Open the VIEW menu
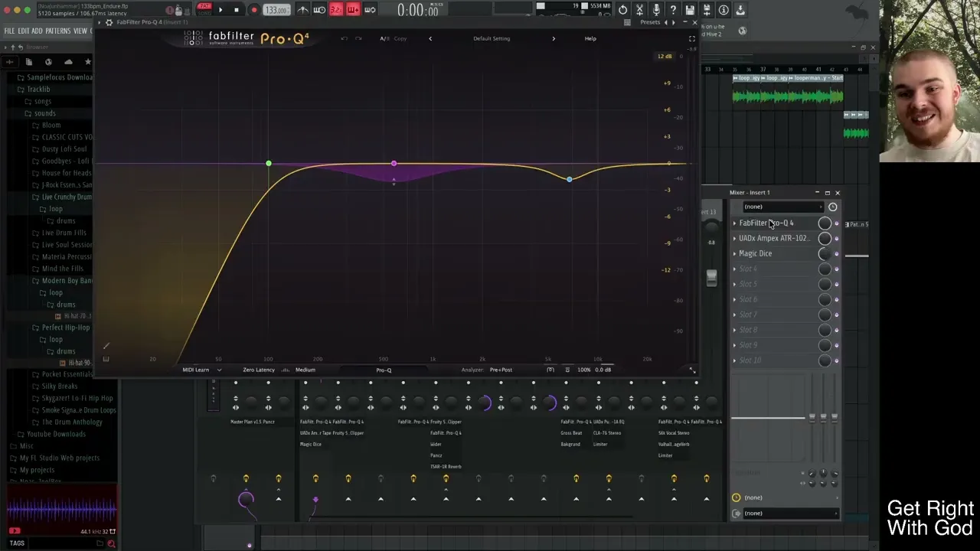Image resolution: width=980 pixels, height=551 pixels. 80,31
